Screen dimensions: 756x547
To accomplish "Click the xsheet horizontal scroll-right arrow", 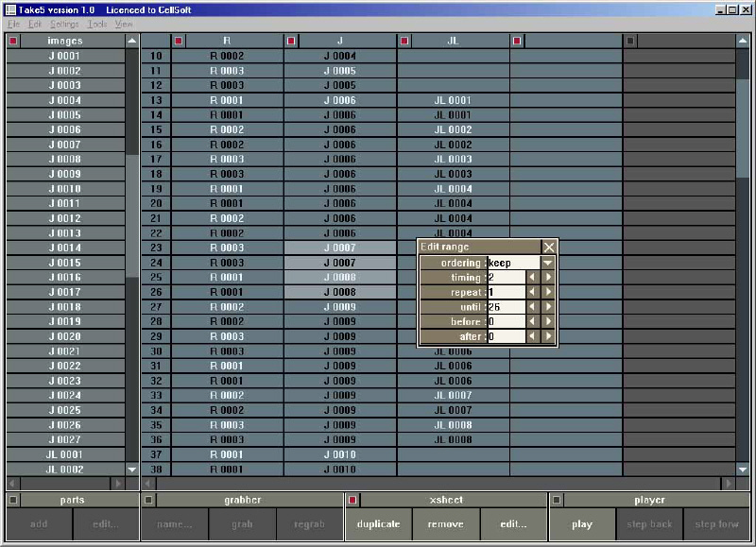I will coord(728,484).
